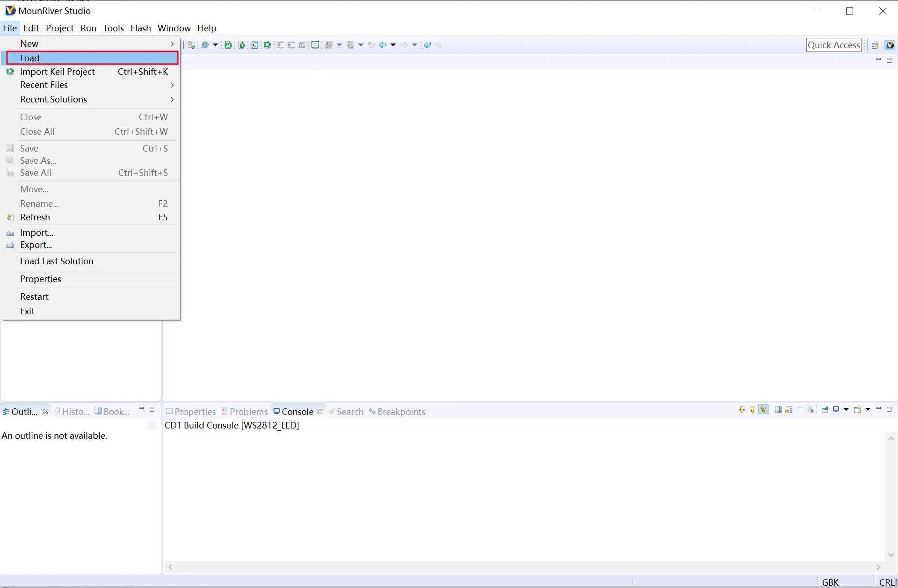Jump to next error with down arrow

(x=742, y=410)
